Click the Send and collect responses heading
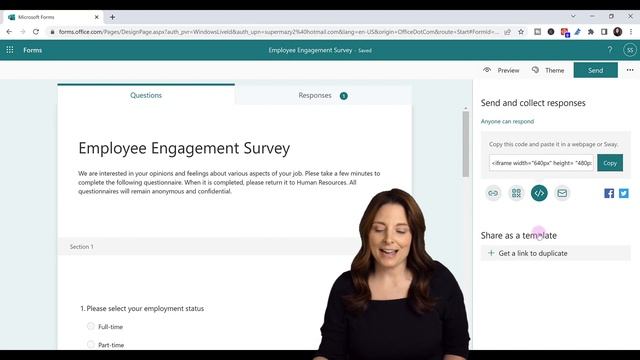The image size is (640, 360). (x=533, y=103)
